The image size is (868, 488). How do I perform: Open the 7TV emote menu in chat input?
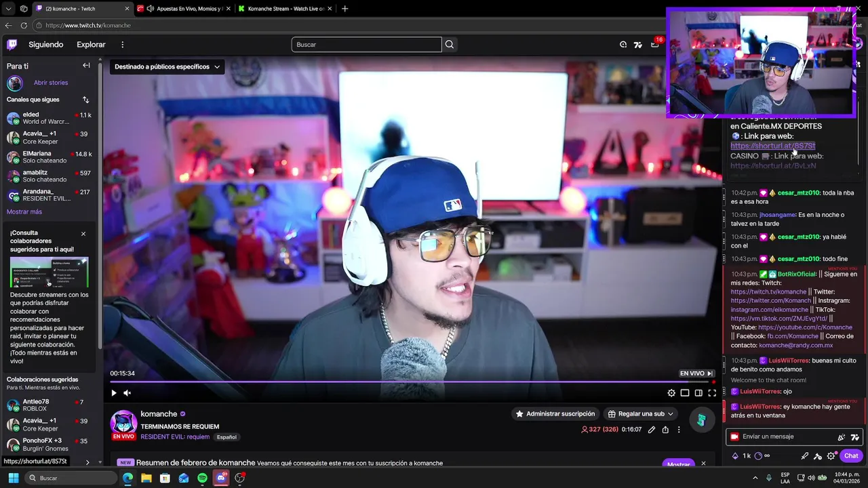pos(854,437)
